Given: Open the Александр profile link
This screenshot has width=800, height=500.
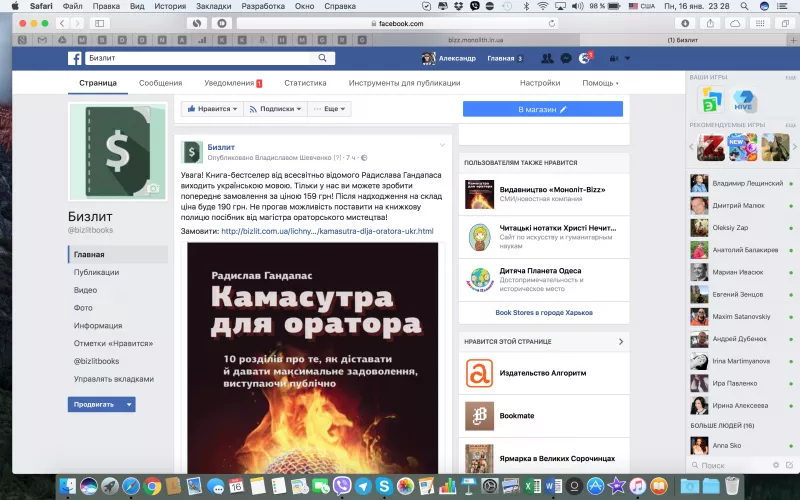Looking at the screenshot, I should (x=449, y=58).
